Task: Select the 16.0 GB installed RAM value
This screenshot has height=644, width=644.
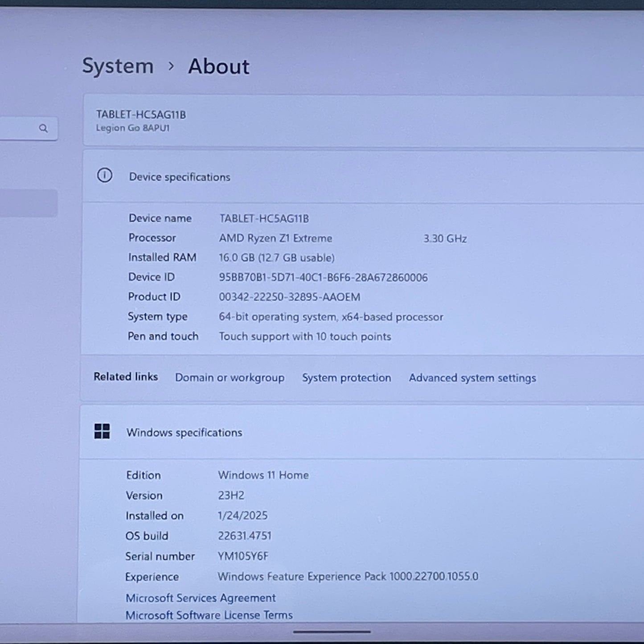Action: (x=276, y=258)
